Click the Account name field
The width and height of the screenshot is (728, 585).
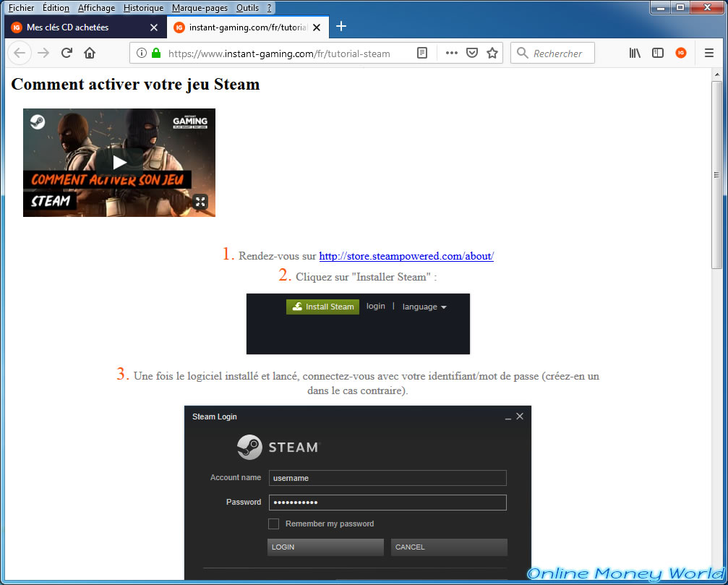[x=387, y=478]
